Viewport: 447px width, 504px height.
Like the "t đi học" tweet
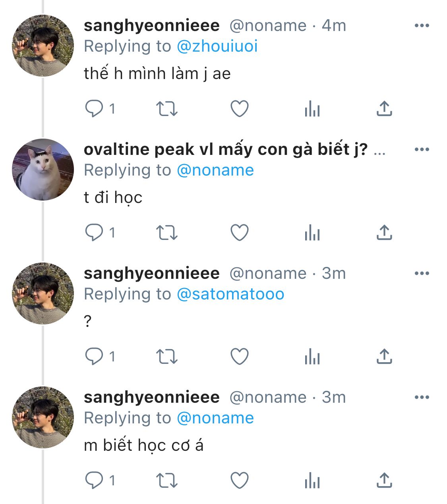pos(240,232)
